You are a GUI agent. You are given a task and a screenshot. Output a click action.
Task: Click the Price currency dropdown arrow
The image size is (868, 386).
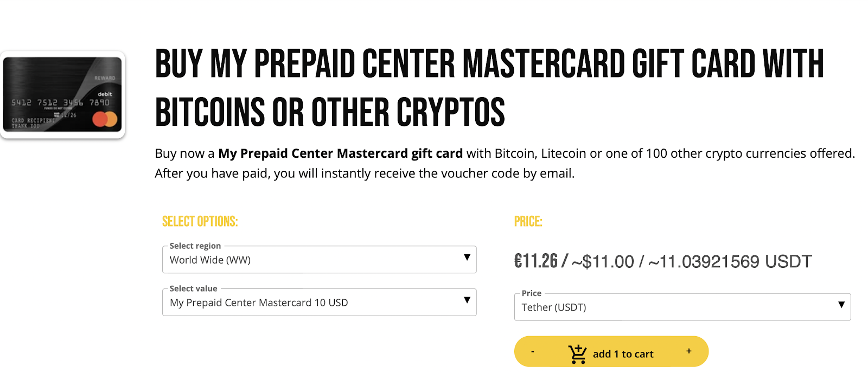click(841, 305)
